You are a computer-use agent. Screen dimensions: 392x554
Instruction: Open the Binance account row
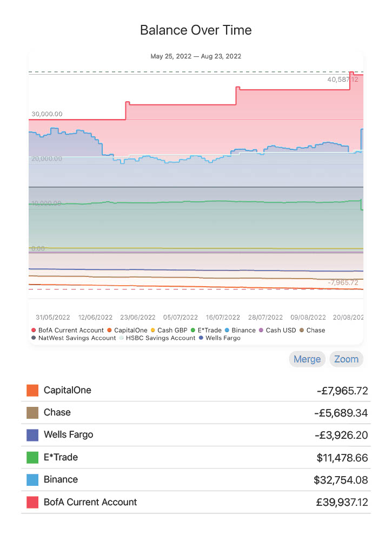[196, 480]
